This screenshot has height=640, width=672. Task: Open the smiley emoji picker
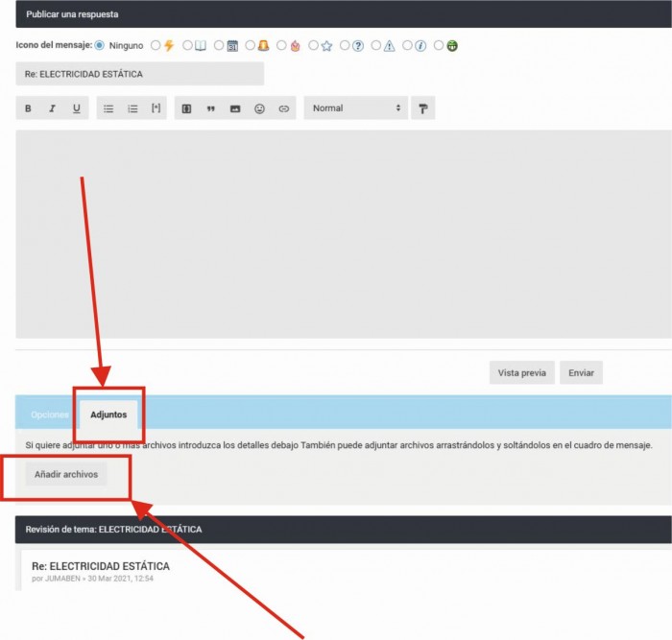point(259,108)
